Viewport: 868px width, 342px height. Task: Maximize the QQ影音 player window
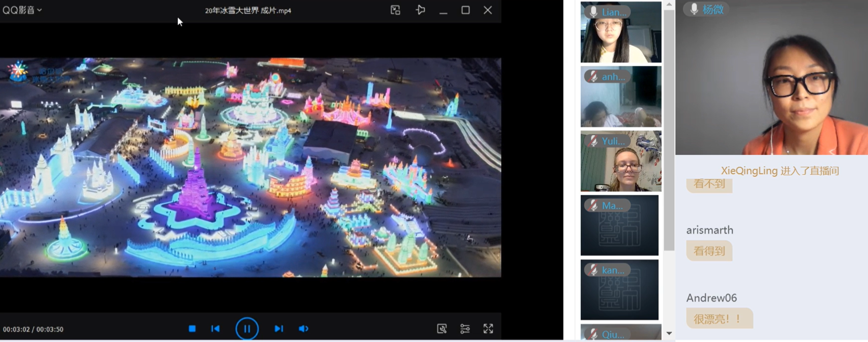pyautogui.click(x=465, y=10)
